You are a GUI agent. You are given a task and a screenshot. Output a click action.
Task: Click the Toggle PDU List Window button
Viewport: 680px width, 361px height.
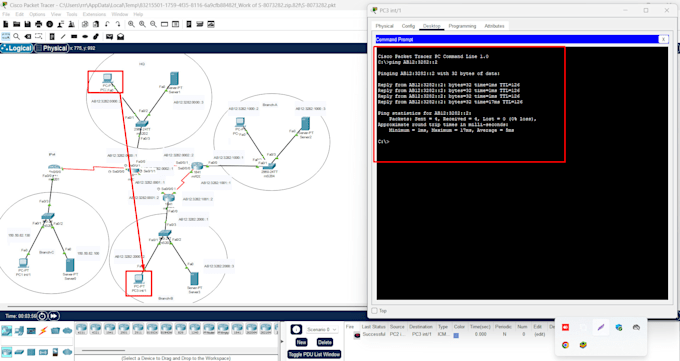314,354
